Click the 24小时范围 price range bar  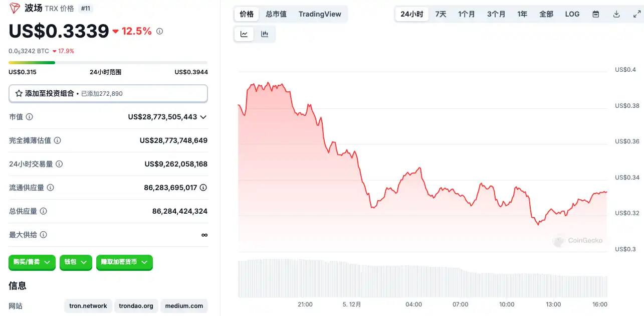108,63
